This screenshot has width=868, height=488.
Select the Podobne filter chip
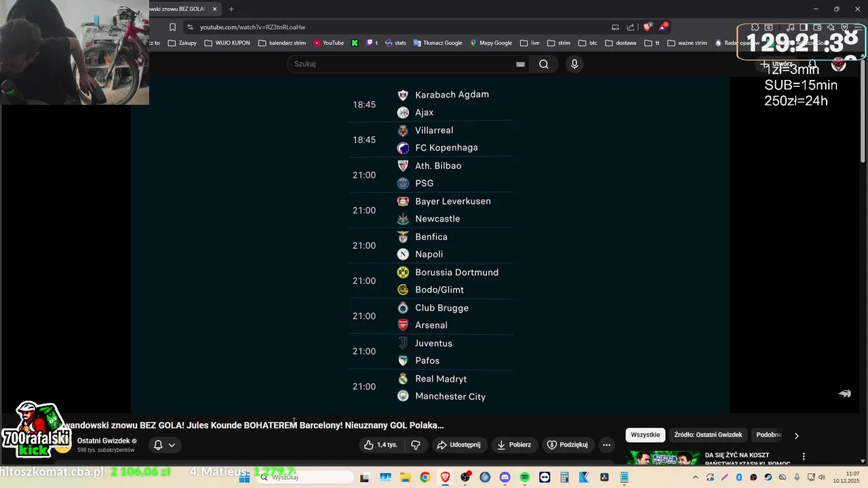(x=769, y=434)
